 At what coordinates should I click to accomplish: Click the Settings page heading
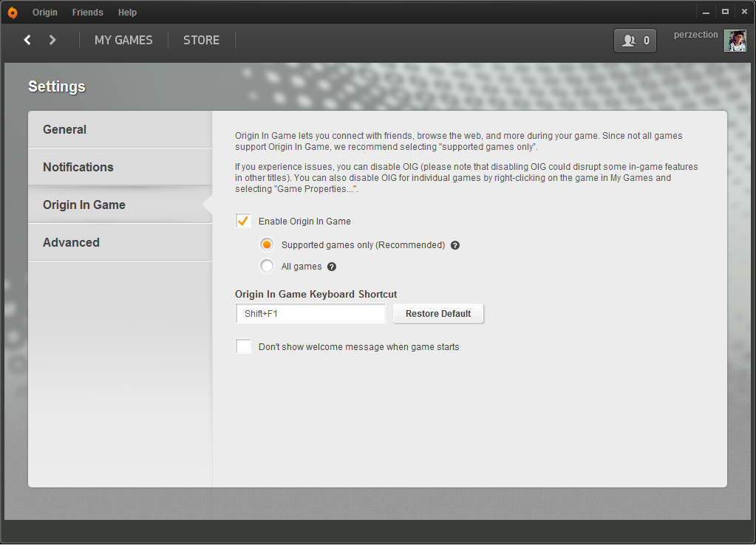coord(57,86)
